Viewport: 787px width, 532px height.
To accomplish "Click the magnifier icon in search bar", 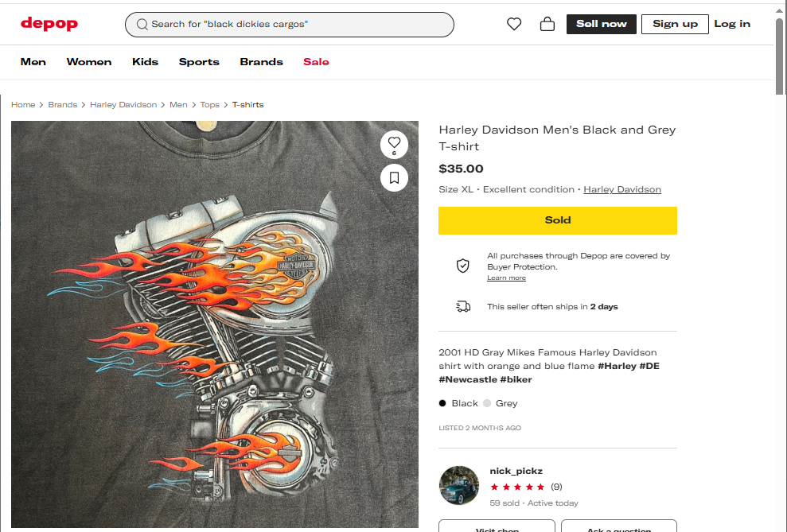I will [142, 25].
